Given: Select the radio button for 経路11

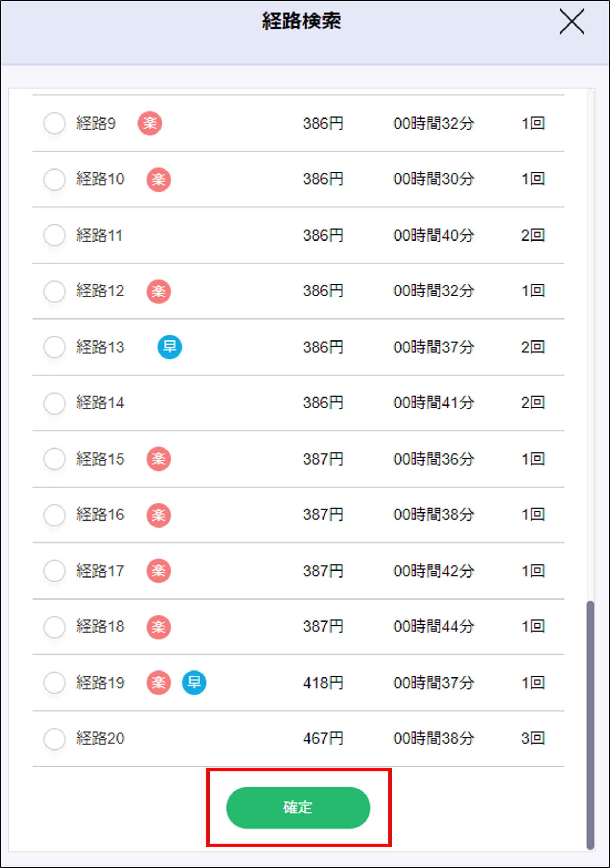Looking at the screenshot, I should pyautogui.click(x=54, y=235).
